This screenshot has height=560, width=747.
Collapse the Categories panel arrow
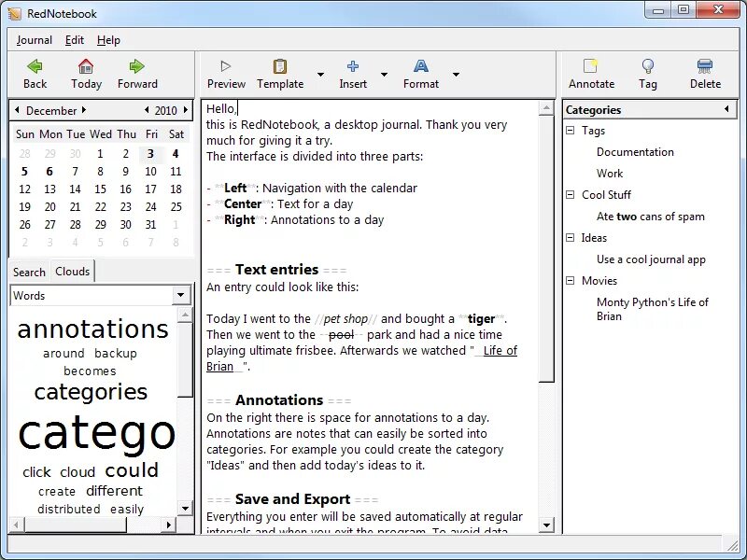click(726, 109)
